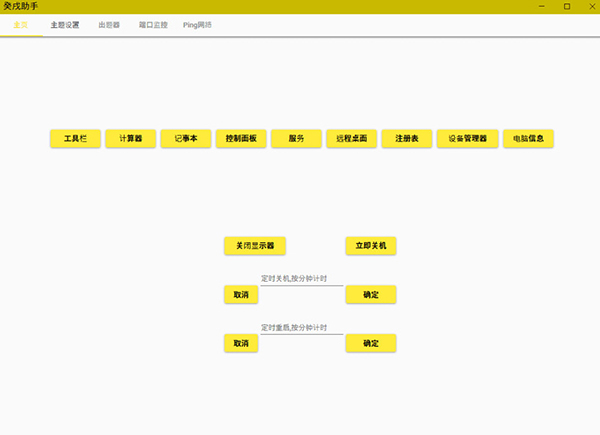Screen dimensions: 600x435
Task: Switch to the 主题设置 tab
Action: tap(65, 25)
